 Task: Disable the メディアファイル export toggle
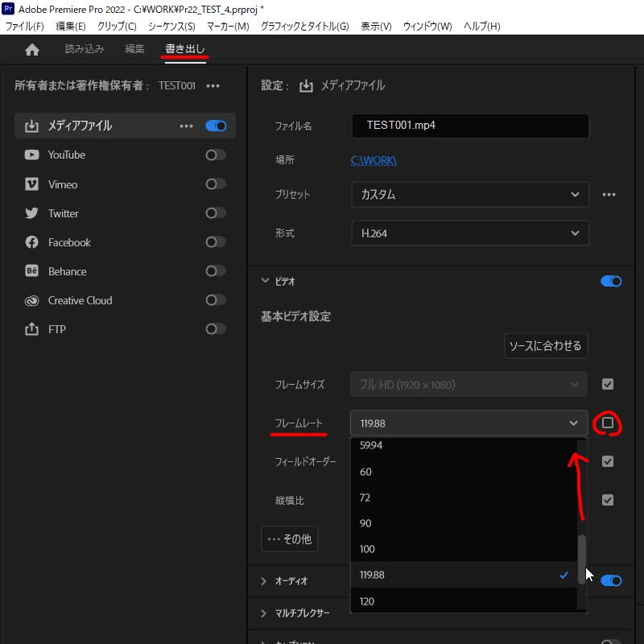(216, 126)
